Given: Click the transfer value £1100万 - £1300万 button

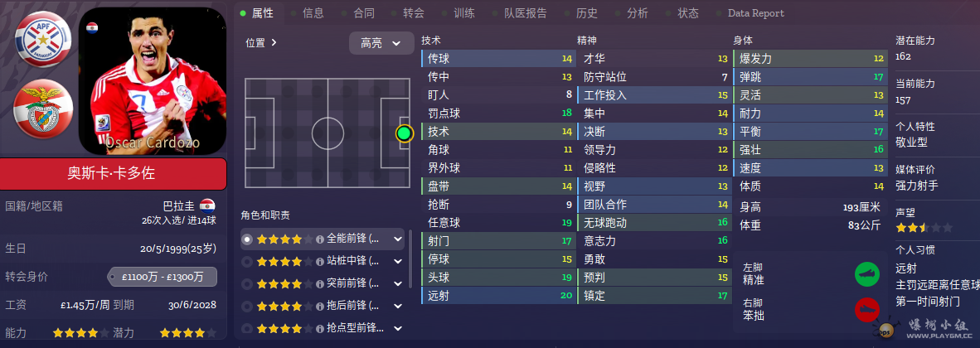Looking at the screenshot, I should click(x=163, y=276).
